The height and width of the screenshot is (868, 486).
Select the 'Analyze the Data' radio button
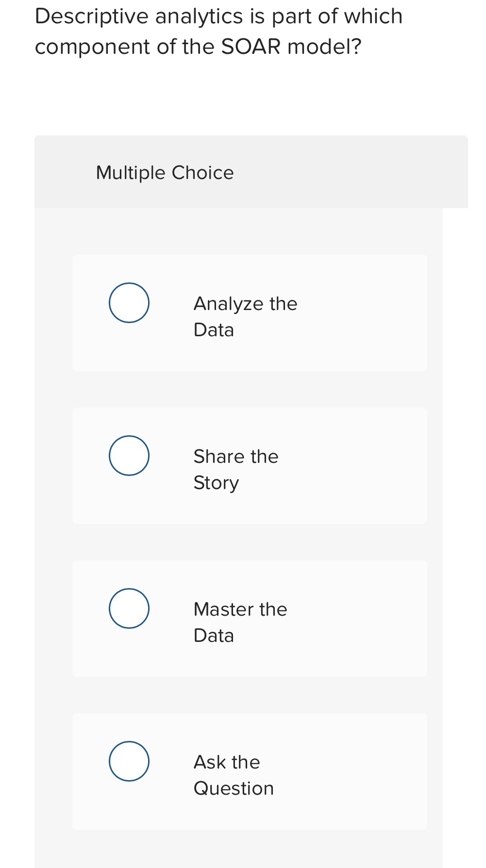(x=129, y=302)
